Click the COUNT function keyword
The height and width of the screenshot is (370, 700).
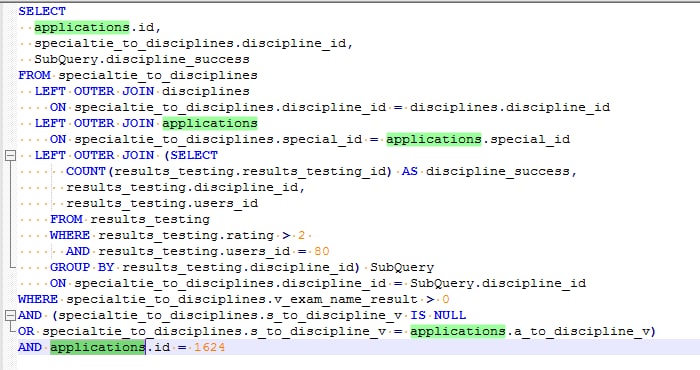tap(86, 171)
